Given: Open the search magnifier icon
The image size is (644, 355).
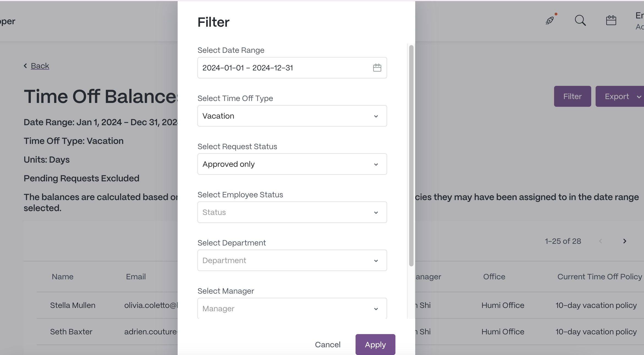Looking at the screenshot, I should 580,20.
